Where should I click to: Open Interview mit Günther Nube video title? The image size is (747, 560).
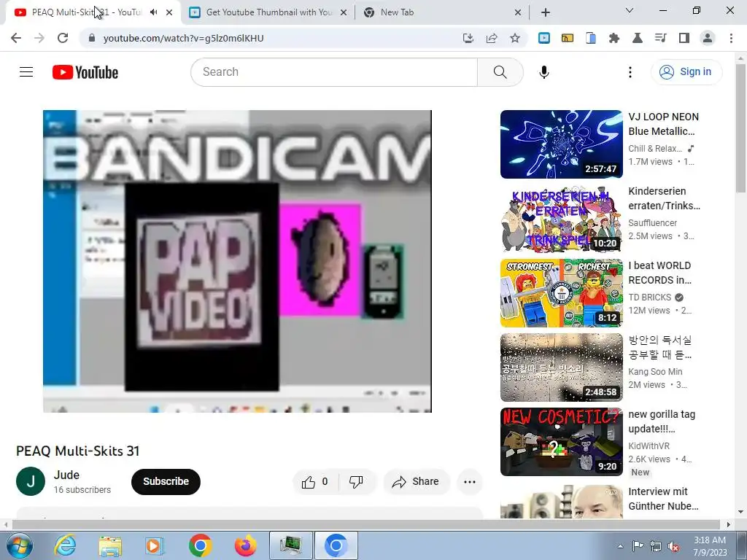point(663,499)
